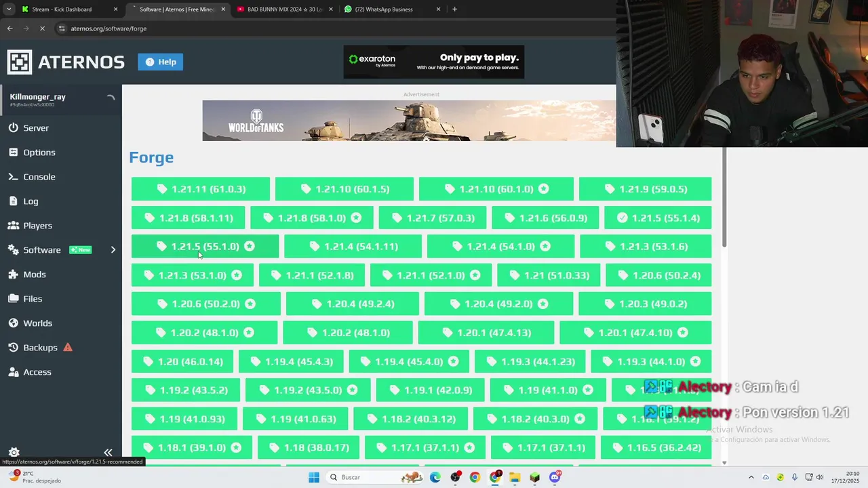Switch to Stream - Kick Dashboard tab
Screen dimensions: 868x488
pos(70,9)
